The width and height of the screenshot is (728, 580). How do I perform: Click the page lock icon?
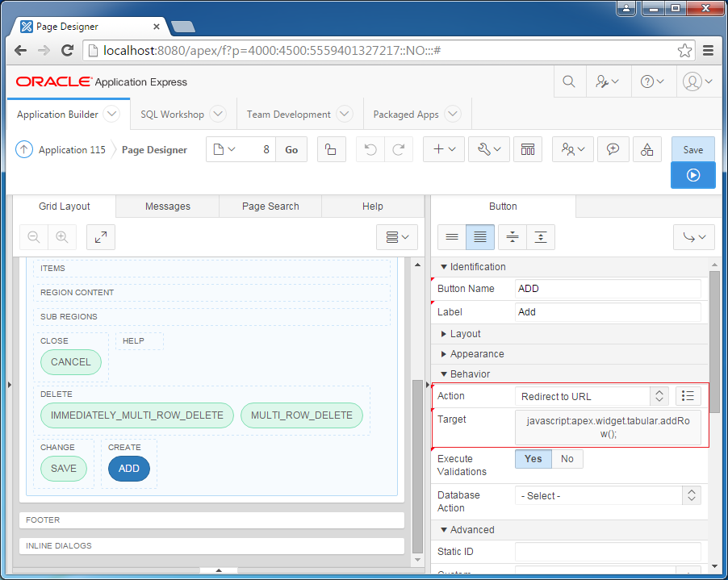(x=331, y=149)
